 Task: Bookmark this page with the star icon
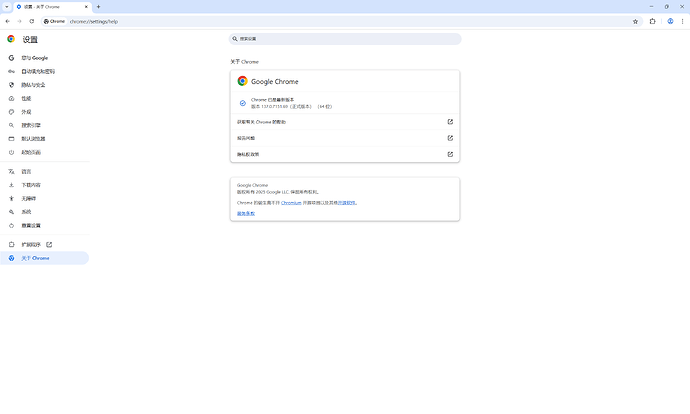[635, 22]
